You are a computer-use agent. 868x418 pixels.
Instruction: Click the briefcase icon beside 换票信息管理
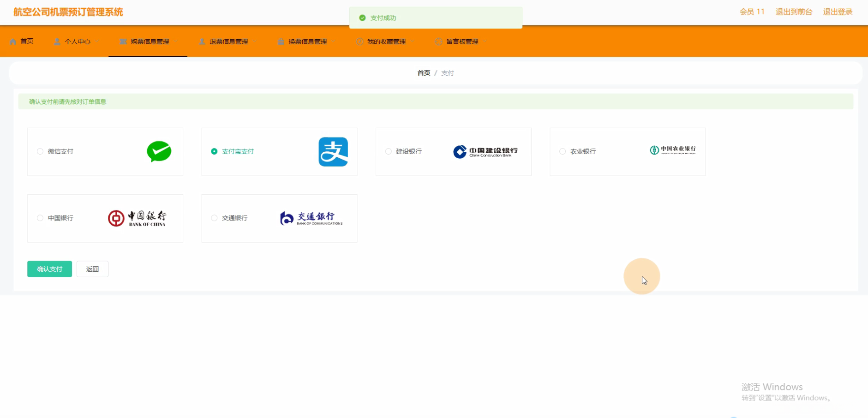pos(281,42)
